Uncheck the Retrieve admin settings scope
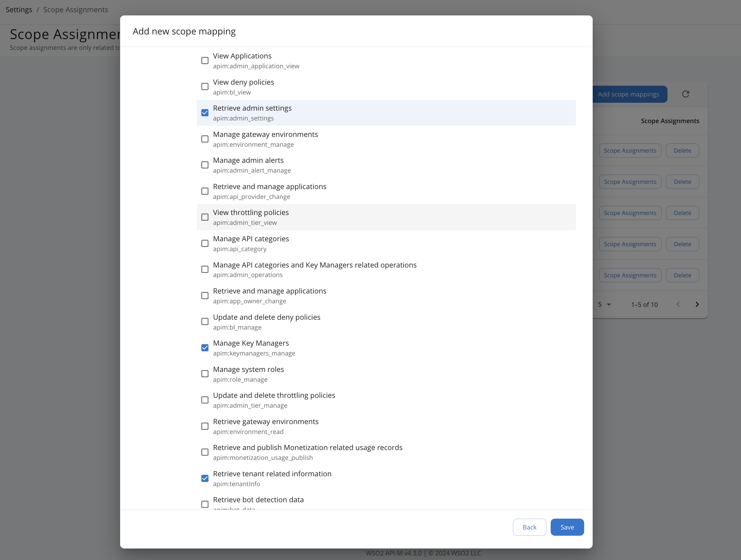 [205, 113]
